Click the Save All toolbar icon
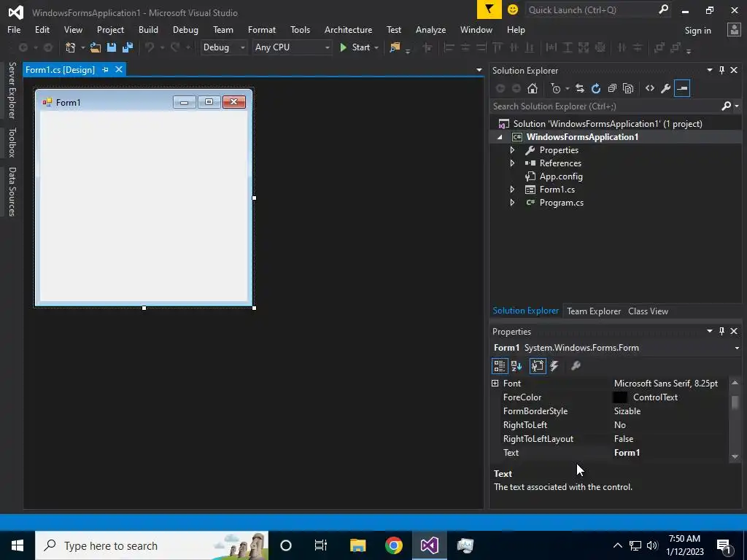 pos(128,47)
